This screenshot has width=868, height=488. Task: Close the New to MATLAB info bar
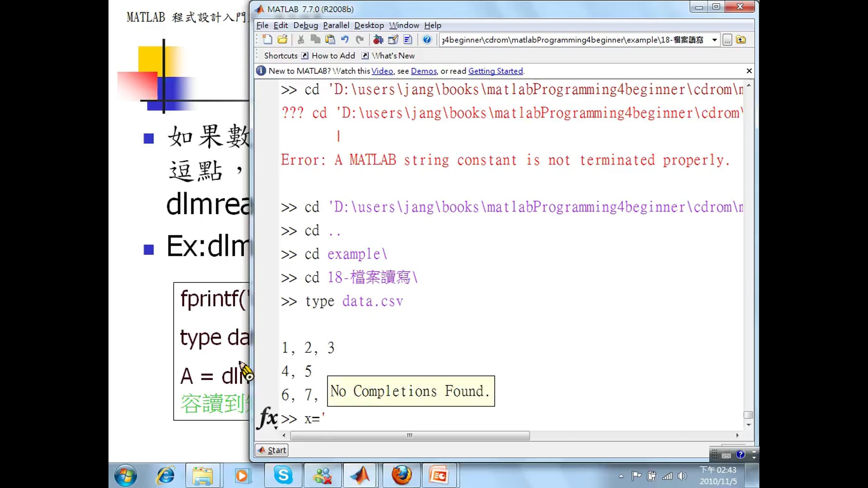pos(749,71)
